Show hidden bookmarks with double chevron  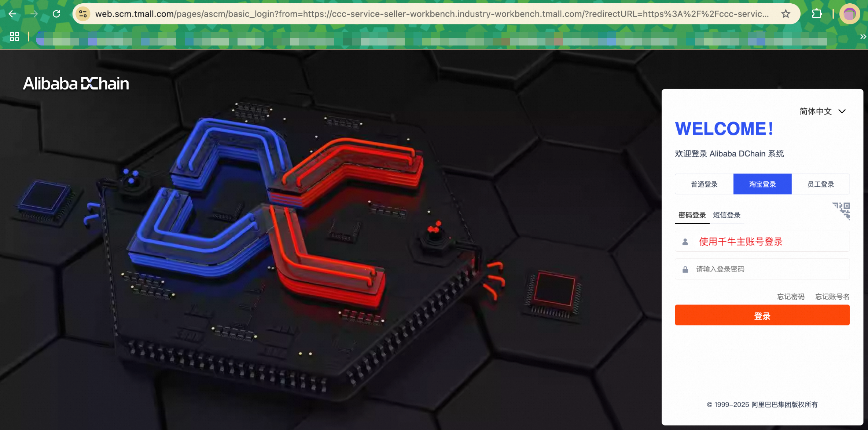click(x=863, y=36)
